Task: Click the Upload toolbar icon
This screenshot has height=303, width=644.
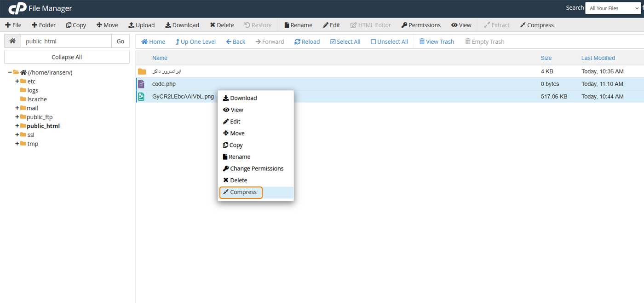Action: pos(131,25)
